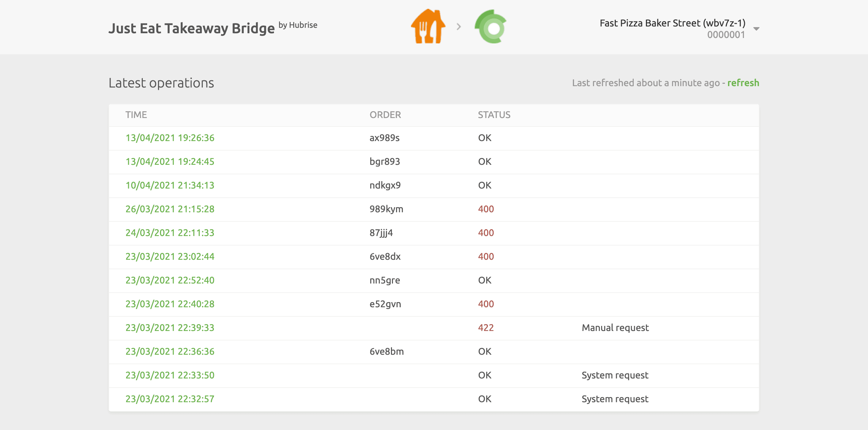Click order ID nn5gre
Screen dimensions: 868x430
coord(385,280)
